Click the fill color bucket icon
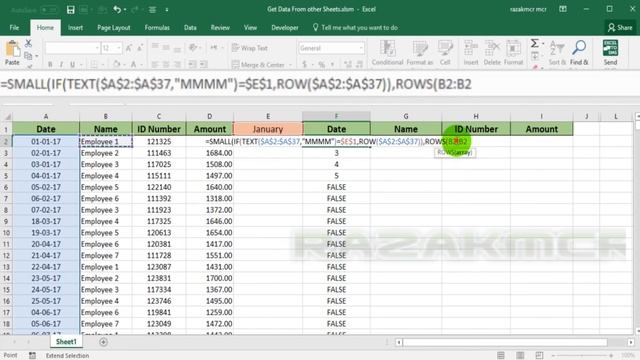This screenshot has height=360, width=640. point(117,64)
